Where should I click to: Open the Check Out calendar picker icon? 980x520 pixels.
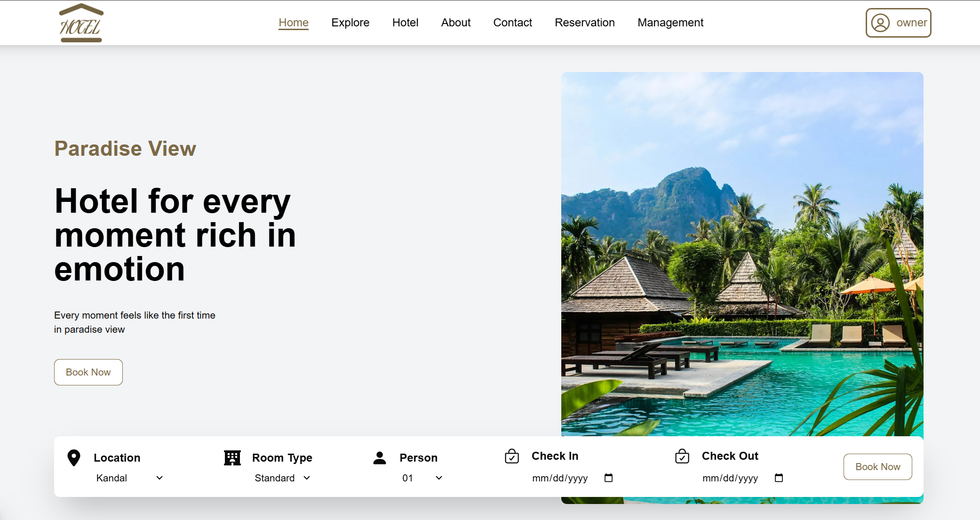(779, 478)
